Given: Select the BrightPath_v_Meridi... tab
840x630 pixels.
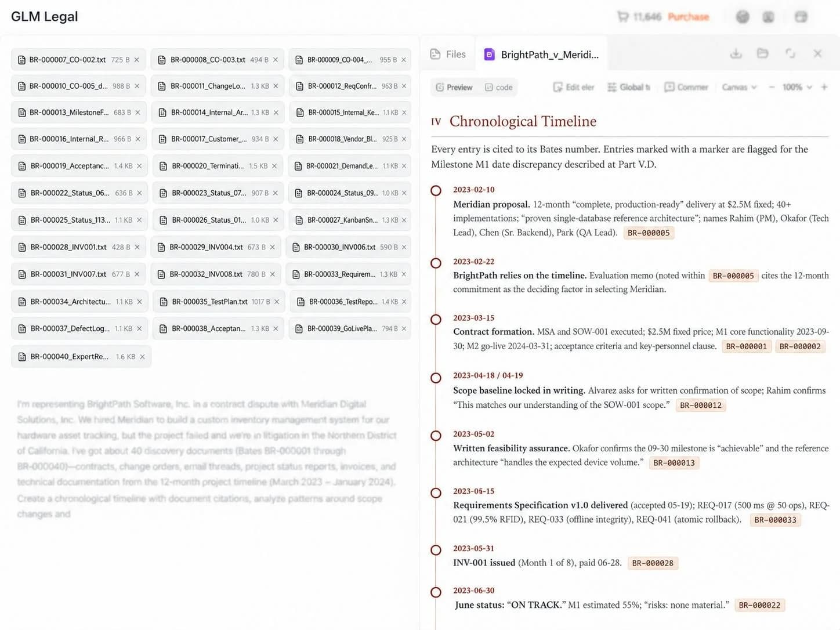Looking at the screenshot, I should tap(542, 55).
